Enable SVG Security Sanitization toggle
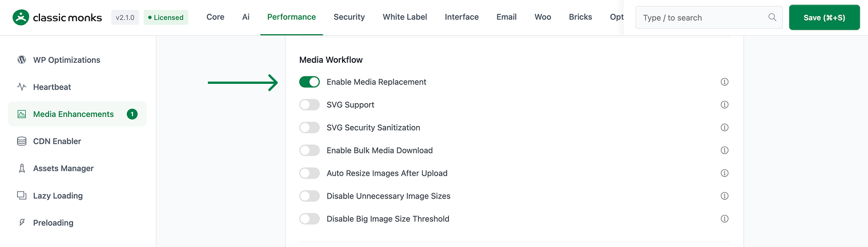 (310, 128)
